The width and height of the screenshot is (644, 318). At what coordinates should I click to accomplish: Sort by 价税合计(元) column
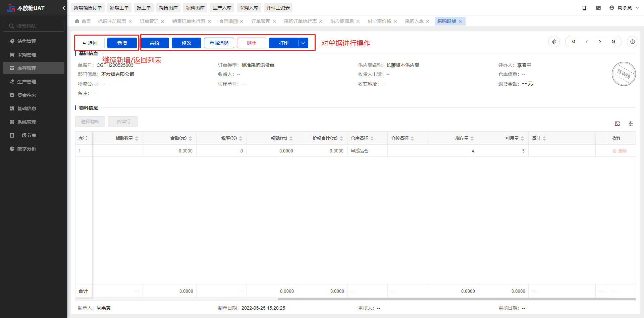[x=341, y=138]
